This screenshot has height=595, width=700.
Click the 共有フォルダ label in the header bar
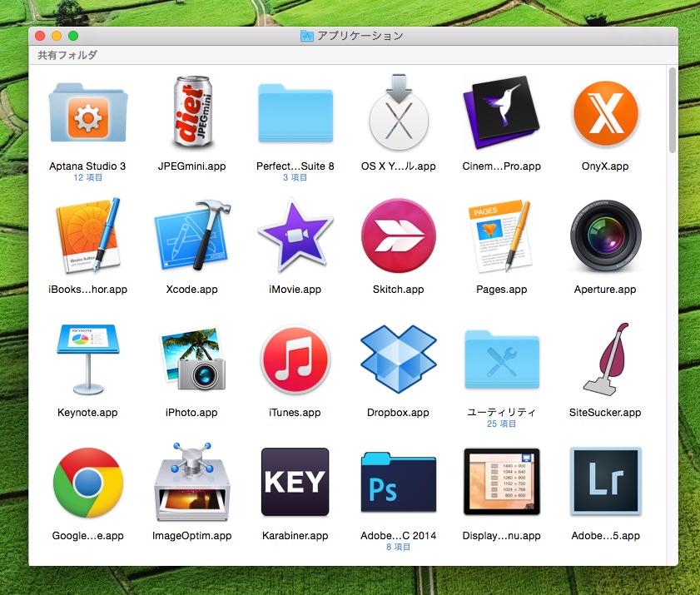[x=67, y=55]
